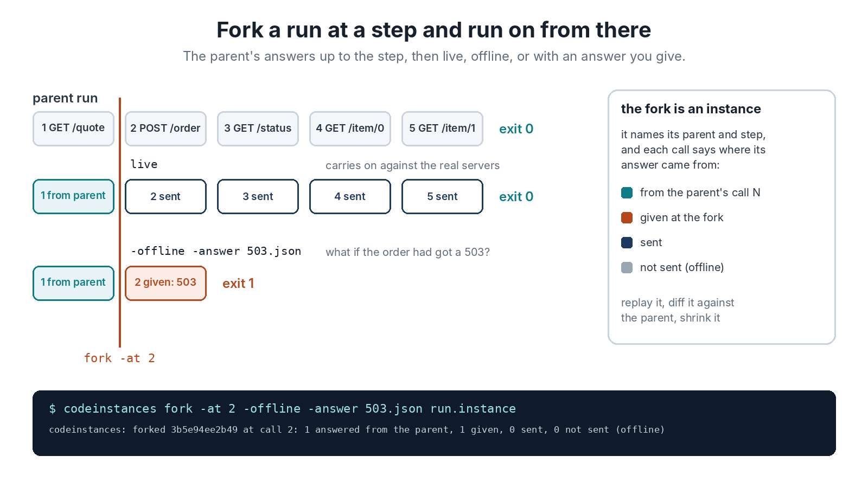This screenshot has width=868, height=488.
Task: Select the '4 GET /item/0' step box
Action: point(350,129)
